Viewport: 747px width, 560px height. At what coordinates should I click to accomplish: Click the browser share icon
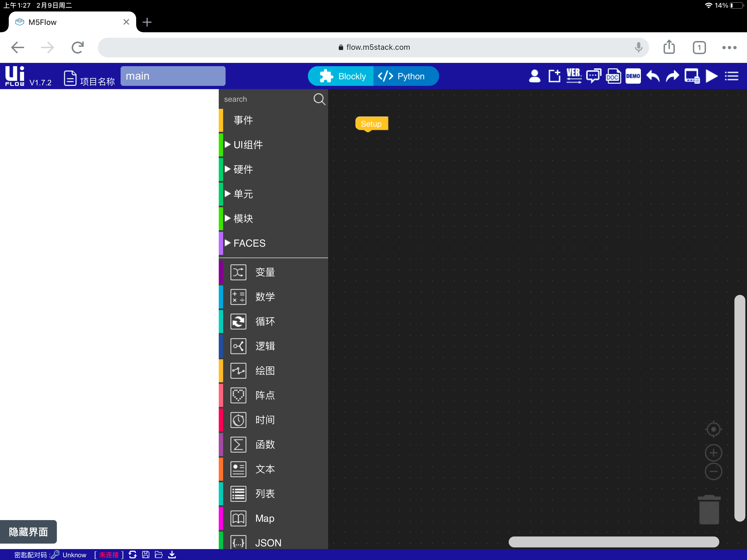pyautogui.click(x=669, y=46)
